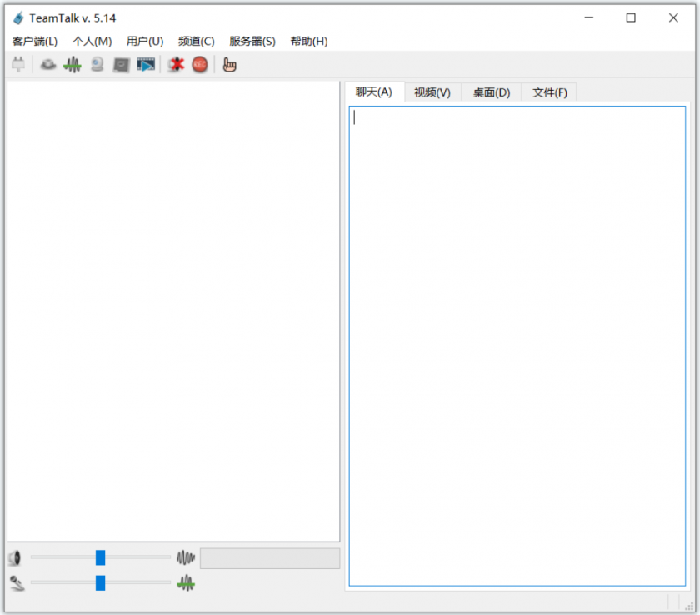Screen dimensions: 700x615
Task: Click the voice level indicator bar
Action: coord(270,558)
